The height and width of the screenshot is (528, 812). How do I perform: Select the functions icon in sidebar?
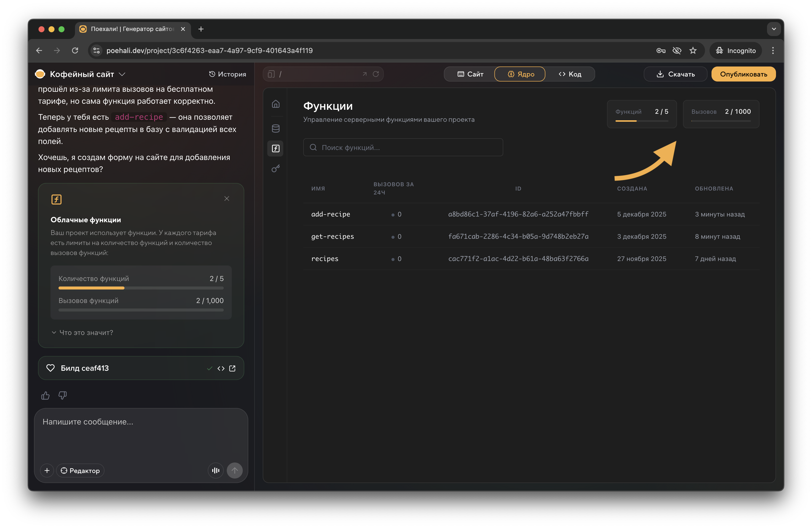(275, 148)
